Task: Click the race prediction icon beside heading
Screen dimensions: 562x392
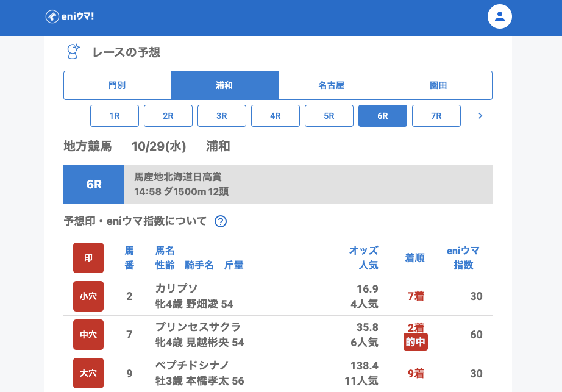Action: click(x=73, y=52)
